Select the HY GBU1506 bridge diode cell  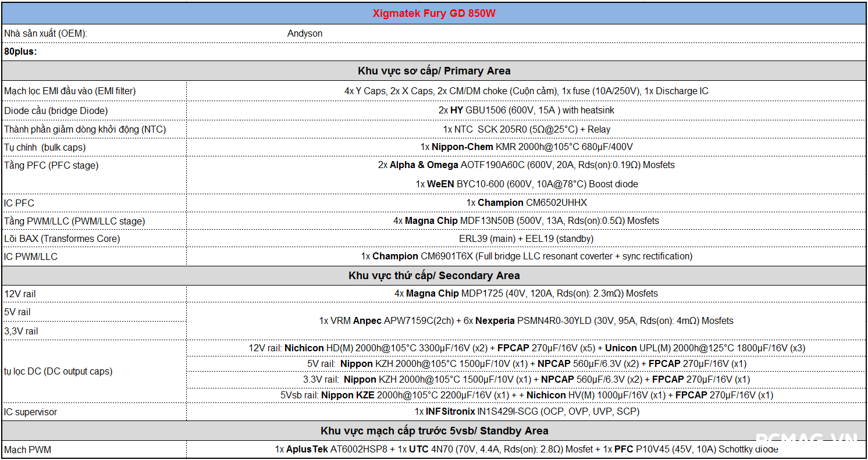tap(526, 110)
